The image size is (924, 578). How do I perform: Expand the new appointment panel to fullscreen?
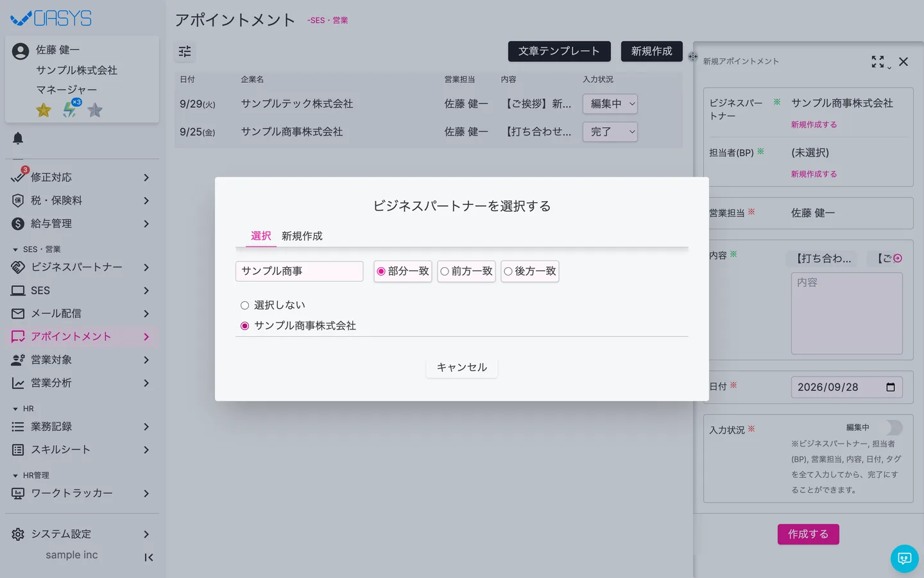[878, 62]
